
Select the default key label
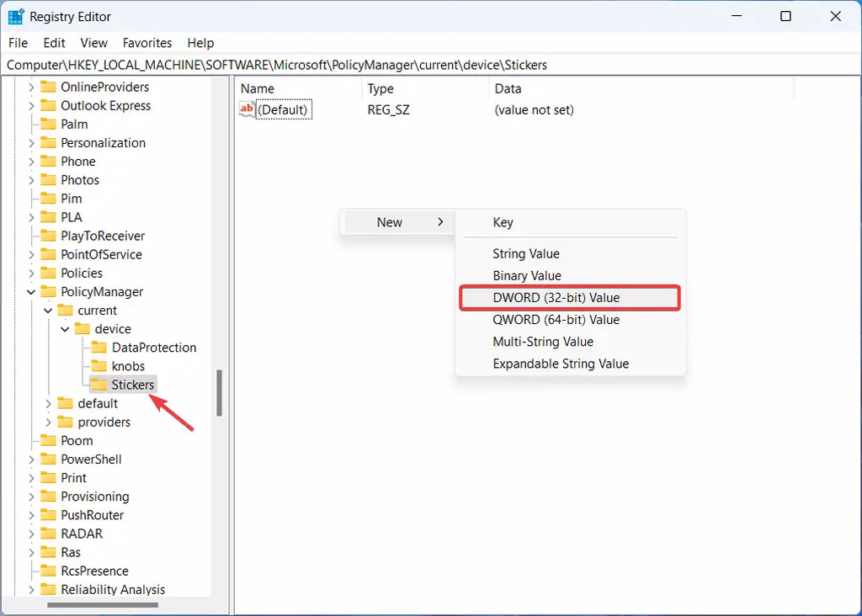[98, 403]
